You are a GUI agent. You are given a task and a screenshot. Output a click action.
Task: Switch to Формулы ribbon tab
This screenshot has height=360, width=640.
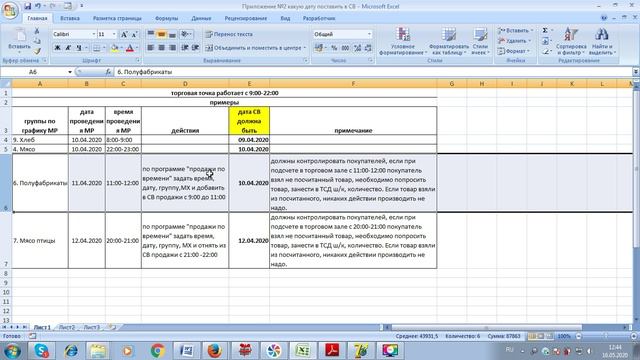167,18
